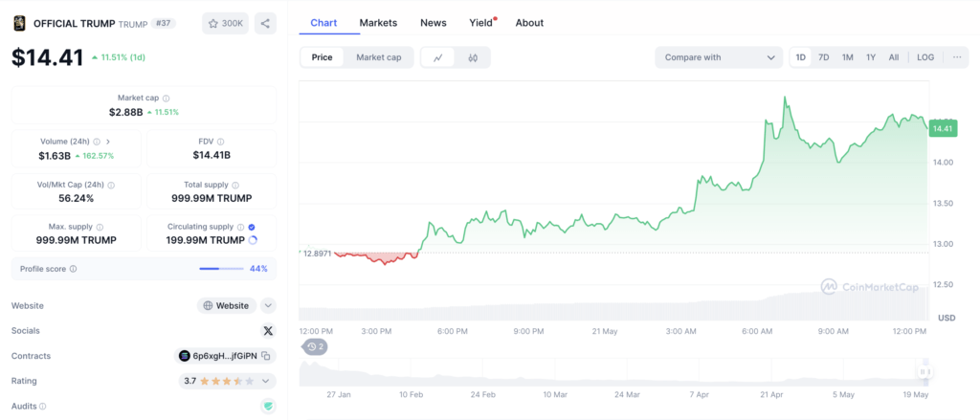
Task: Click the Audits info icon
Action: tap(42, 407)
